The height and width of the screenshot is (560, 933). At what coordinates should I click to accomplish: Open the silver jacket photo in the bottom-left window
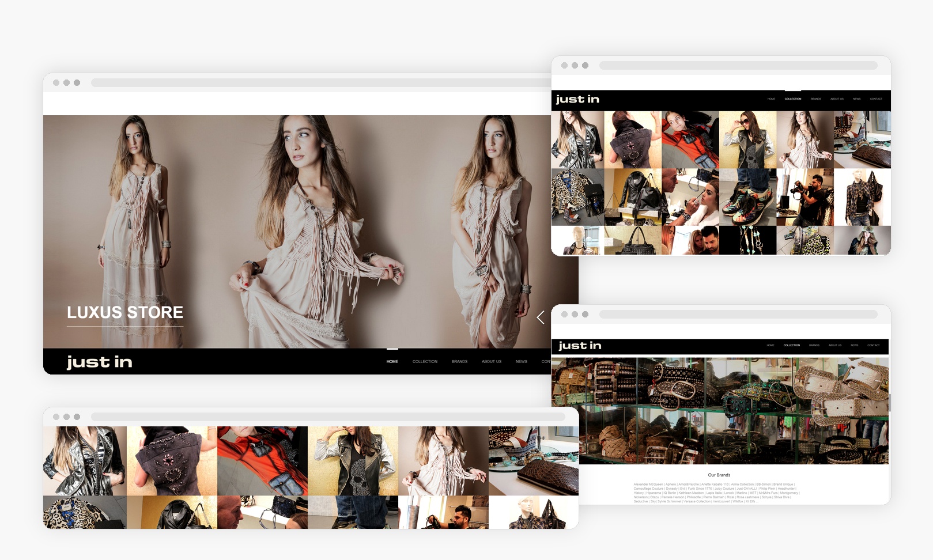[85, 461]
